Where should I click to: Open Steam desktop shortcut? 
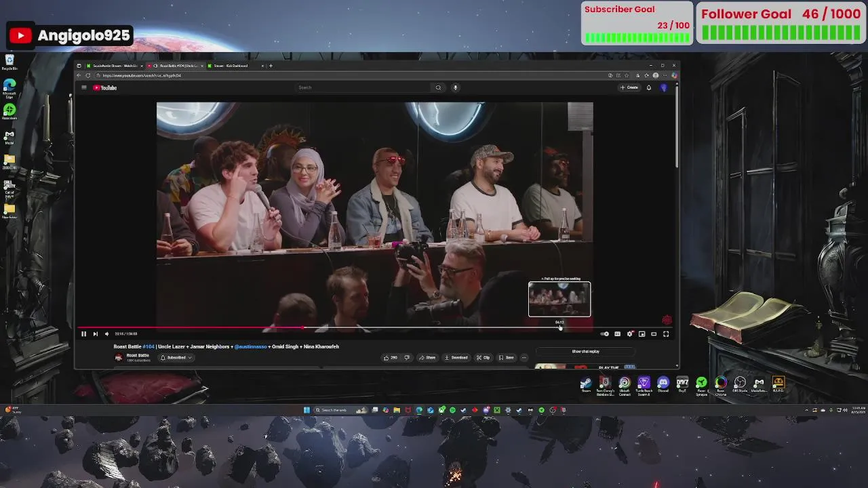point(586,385)
